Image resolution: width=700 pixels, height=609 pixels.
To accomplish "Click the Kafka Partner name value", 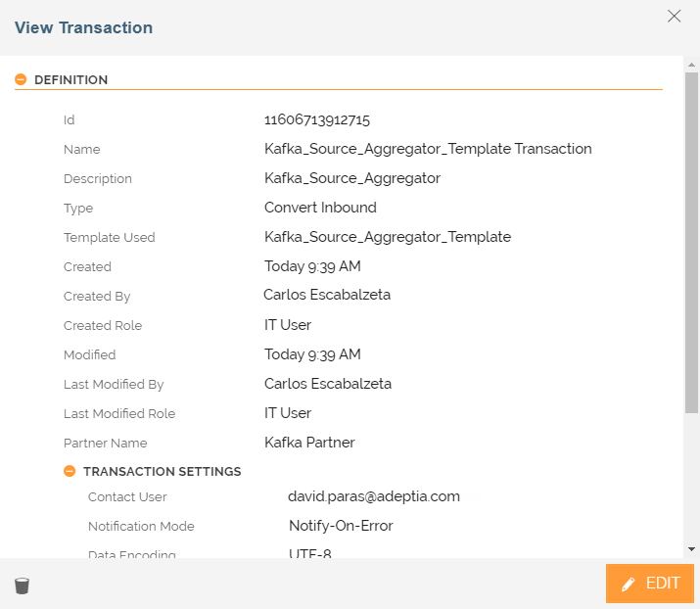I will 309,443.
